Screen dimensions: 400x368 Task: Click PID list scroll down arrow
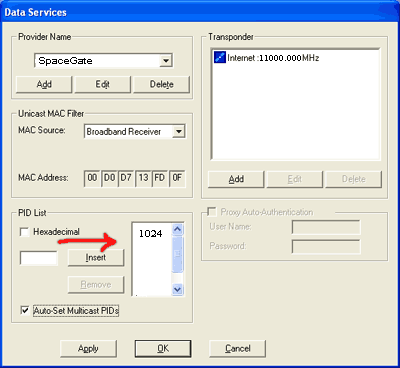click(177, 290)
